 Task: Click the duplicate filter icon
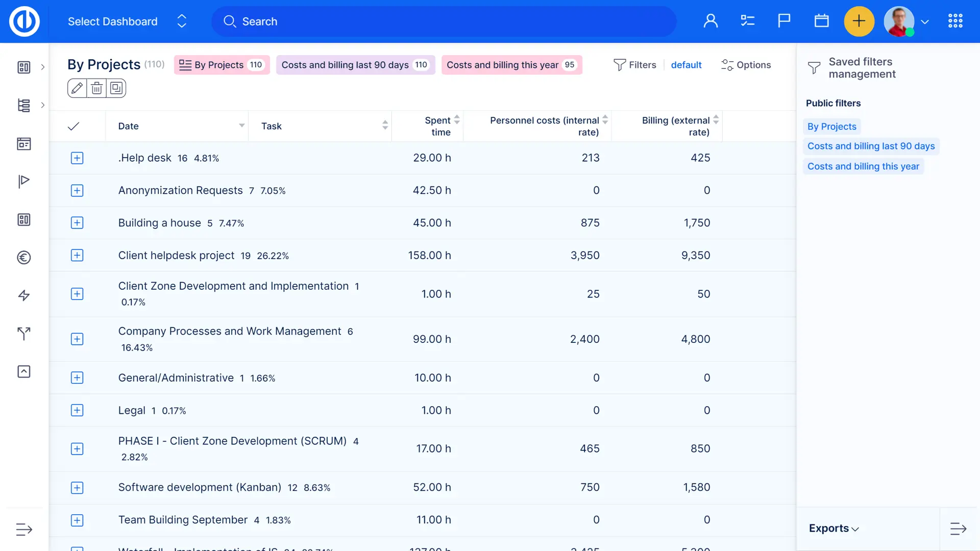coord(116,88)
